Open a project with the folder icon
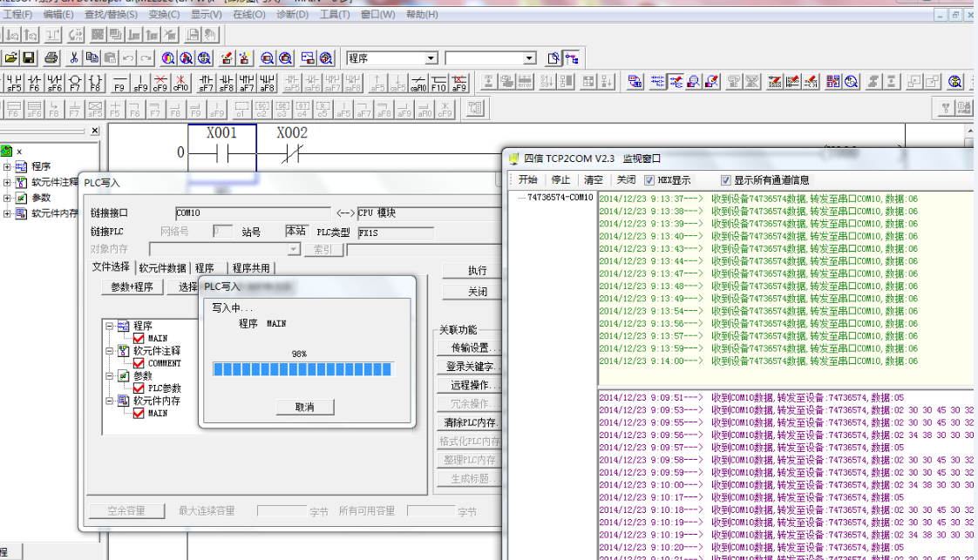The height and width of the screenshot is (560, 978). (10, 58)
